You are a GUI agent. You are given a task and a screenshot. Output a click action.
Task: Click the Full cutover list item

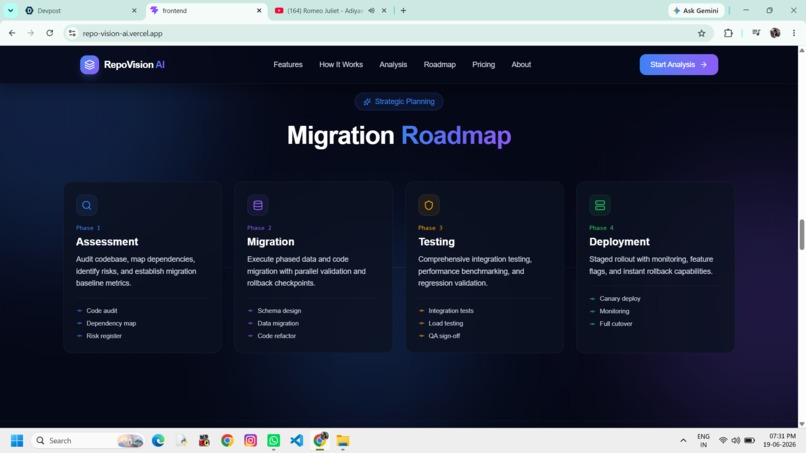coord(616,324)
